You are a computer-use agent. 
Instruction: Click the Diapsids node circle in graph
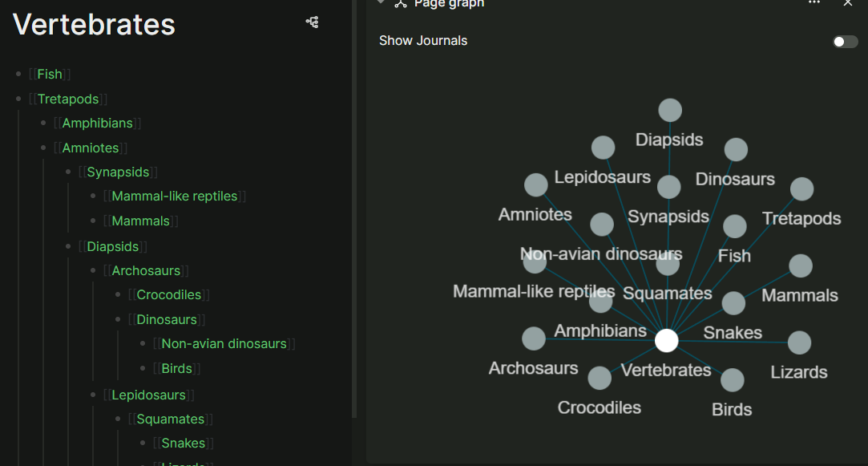670,111
